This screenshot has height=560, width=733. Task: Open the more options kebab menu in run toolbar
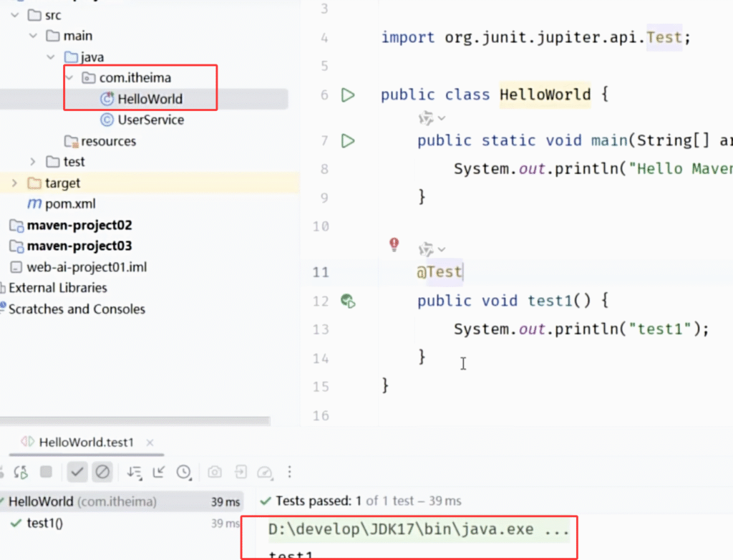289,472
